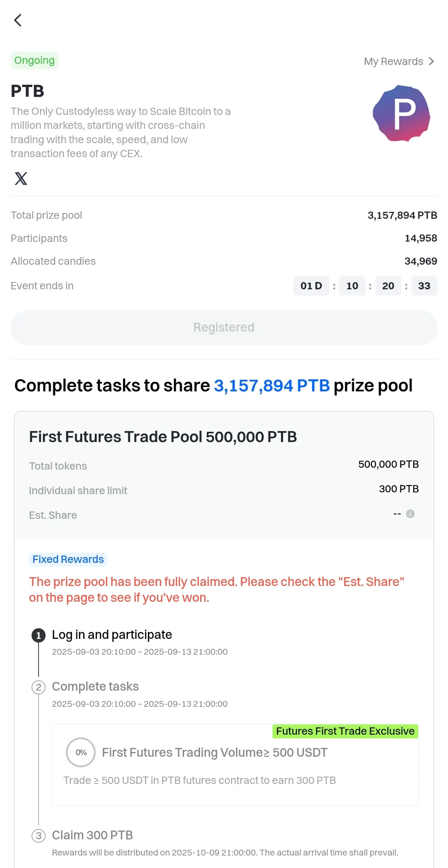
Task: Open info icon next to Est. Share
Action: coord(410,514)
